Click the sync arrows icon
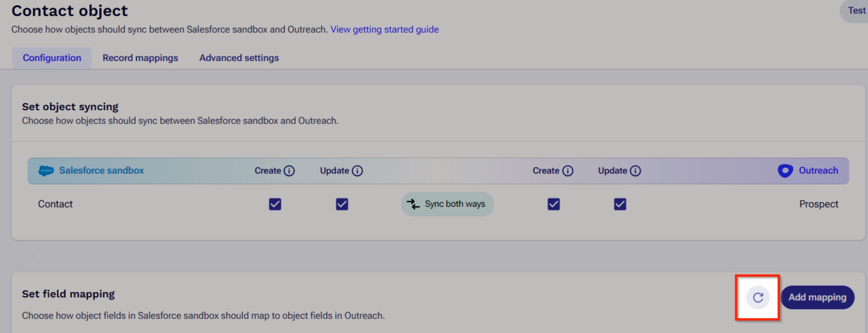The image size is (868, 333). (413, 204)
